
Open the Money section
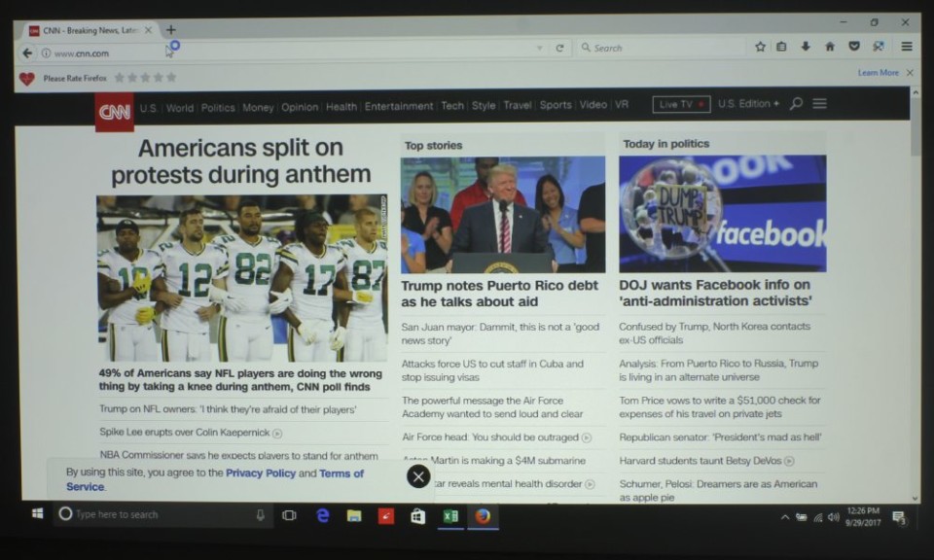(258, 108)
